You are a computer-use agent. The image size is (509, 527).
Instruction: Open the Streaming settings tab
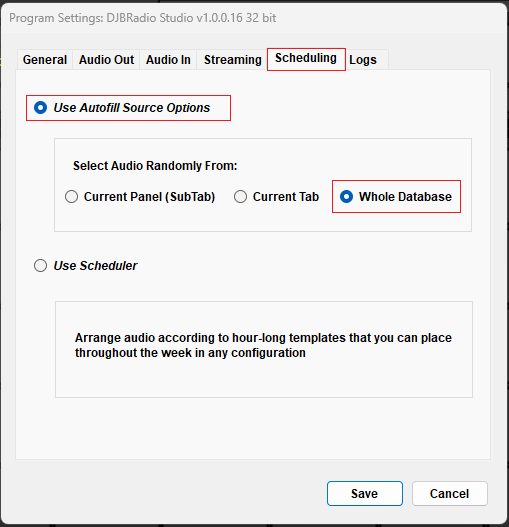(x=232, y=59)
